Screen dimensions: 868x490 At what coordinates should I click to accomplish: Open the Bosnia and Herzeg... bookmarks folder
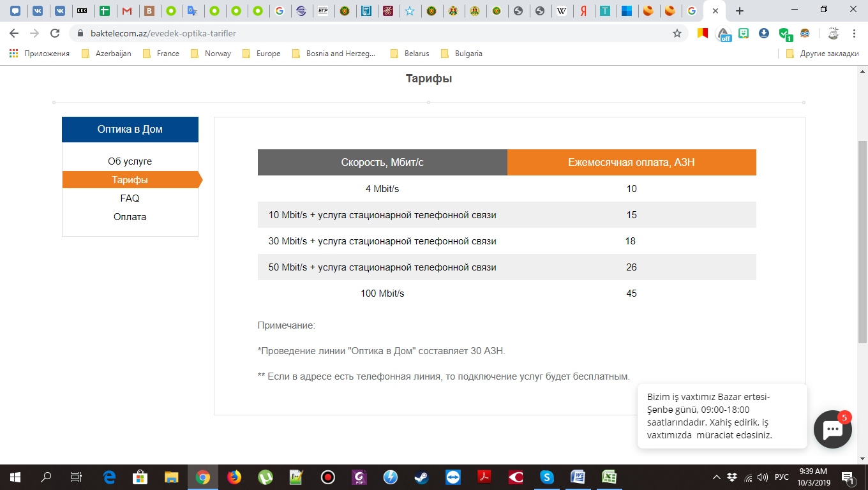(334, 54)
